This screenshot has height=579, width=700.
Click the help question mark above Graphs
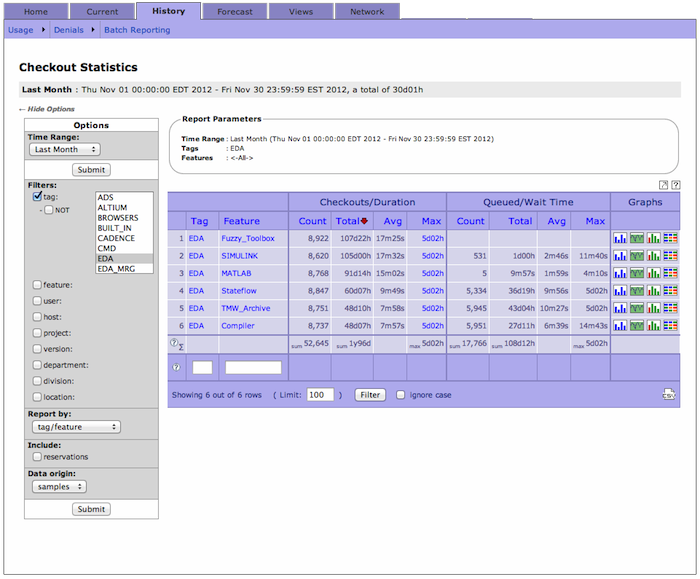[x=676, y=185]
